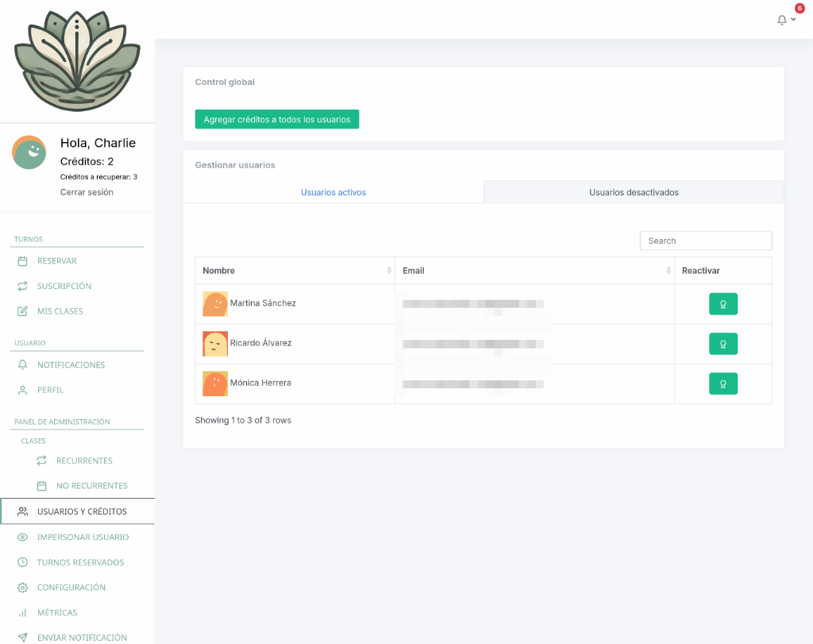Reactivate user Ricardo Álvarez
The width and height of the screenshot is (813, 644).
(722, 344)
